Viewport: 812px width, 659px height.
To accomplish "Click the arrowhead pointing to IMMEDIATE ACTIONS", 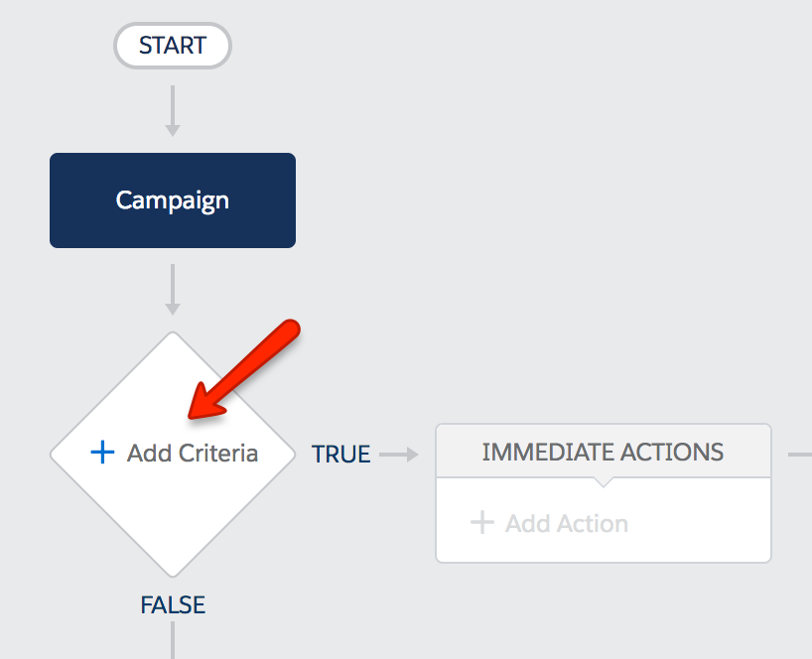I will 412,455.
